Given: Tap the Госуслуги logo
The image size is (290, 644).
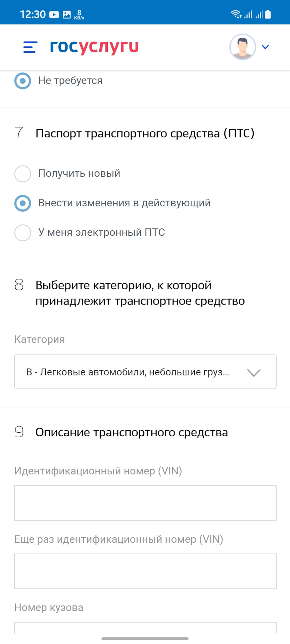Looking at the screenshot, I should tap(94, 47).
